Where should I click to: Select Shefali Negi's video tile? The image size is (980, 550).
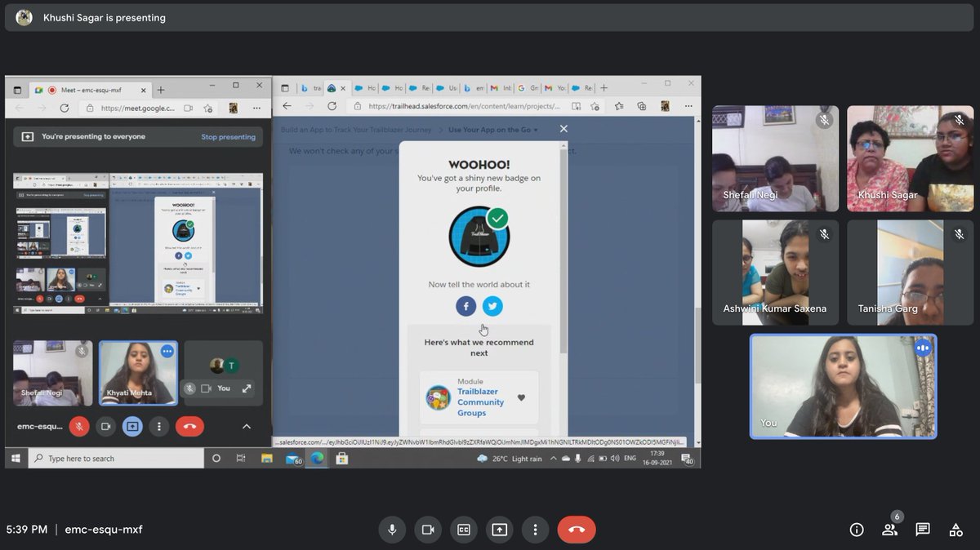coord(775,158)
